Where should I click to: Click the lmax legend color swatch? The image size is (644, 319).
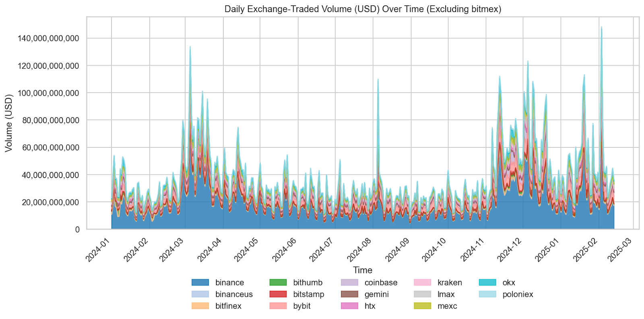pyautogui.click(x=422, y=294)
